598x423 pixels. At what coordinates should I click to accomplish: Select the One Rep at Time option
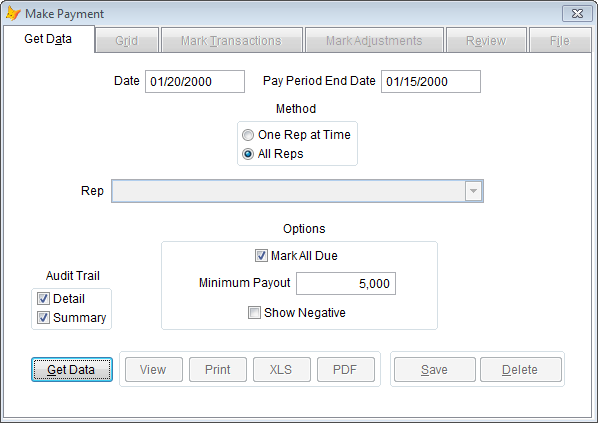pos(248,135)
